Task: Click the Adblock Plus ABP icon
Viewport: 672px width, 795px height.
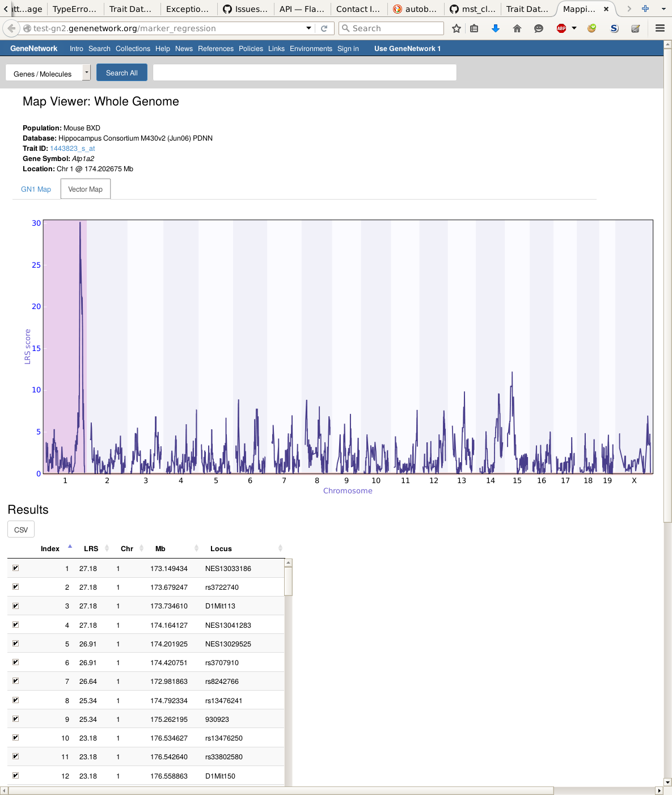Action: click(561, 28)
